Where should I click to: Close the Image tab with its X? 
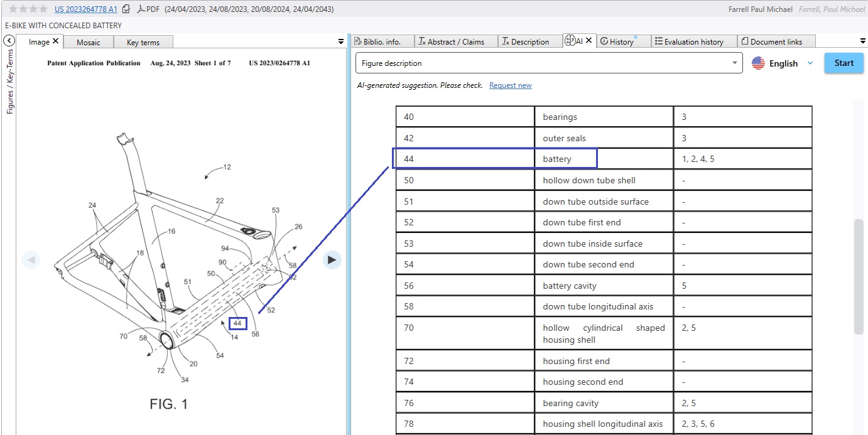[56, 41]
